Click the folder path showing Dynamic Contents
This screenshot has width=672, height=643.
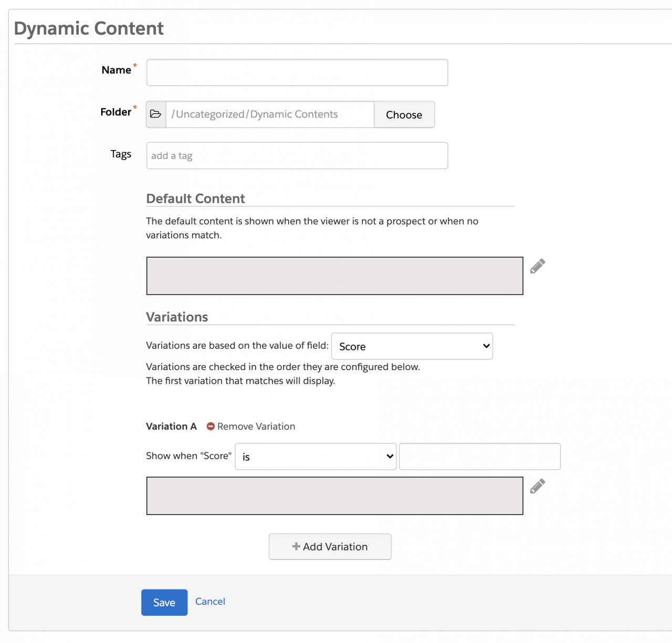(x=269, y=114)
